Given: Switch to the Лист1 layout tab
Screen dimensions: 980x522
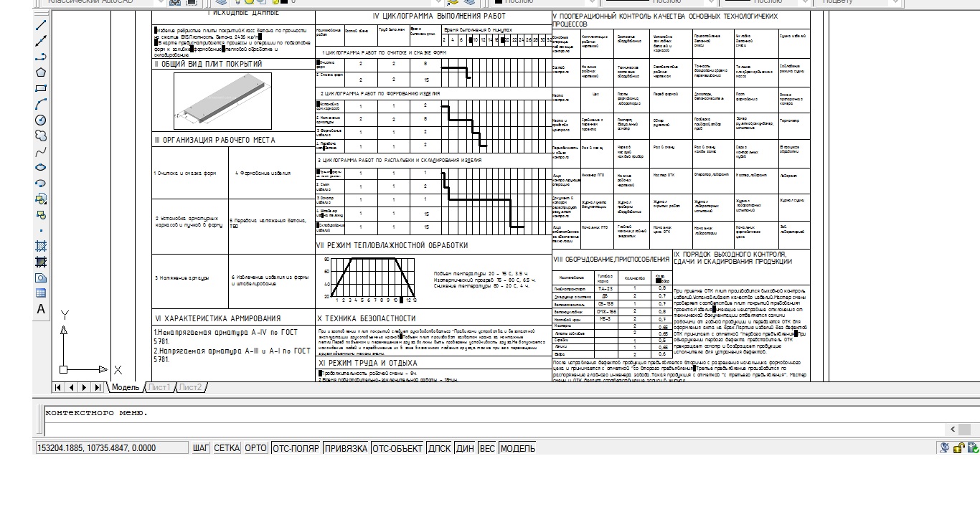Looking at the screenshot, I should 159,387.
